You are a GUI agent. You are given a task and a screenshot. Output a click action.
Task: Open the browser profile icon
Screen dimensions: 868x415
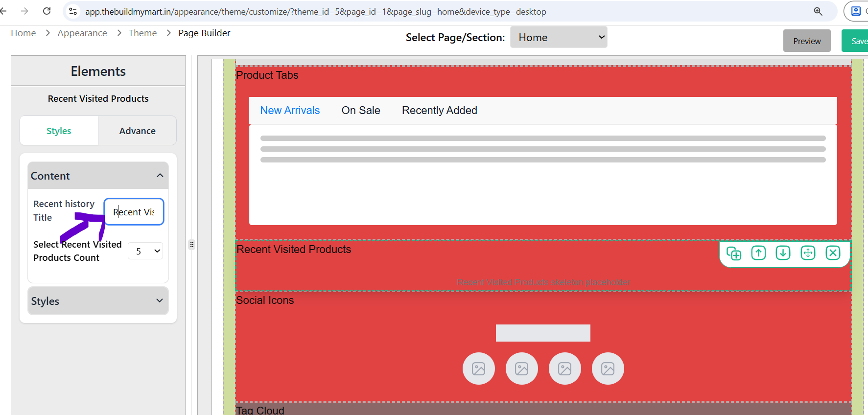[856, 11]
